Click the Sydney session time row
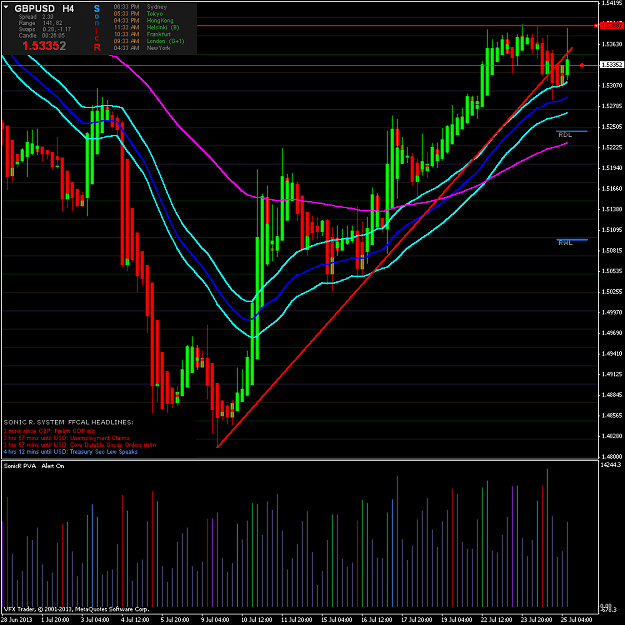Viewport: 625px width, 625px height. pos(140,7)
